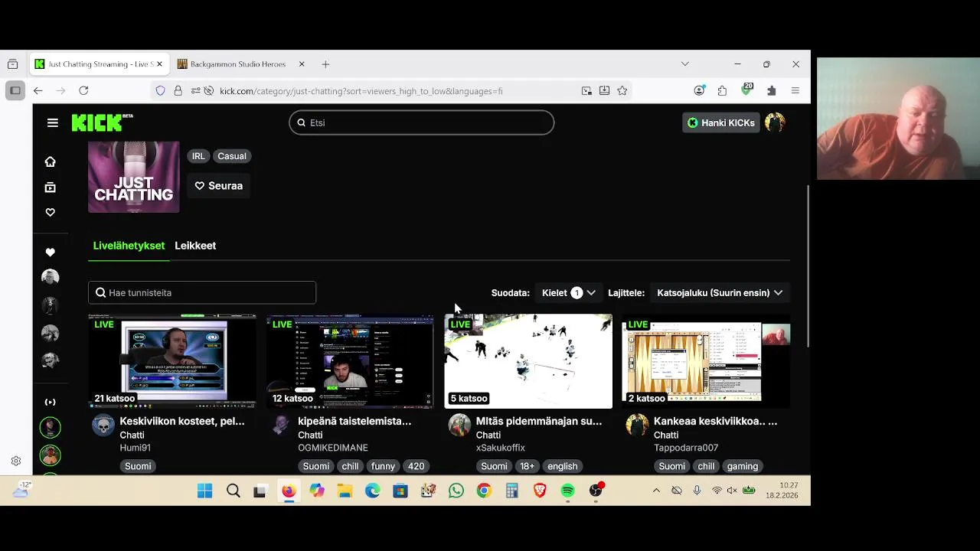The image size is (980, 551).
Task: Expand Firefox list all tabs chevron
Action: tap(685, 64)
